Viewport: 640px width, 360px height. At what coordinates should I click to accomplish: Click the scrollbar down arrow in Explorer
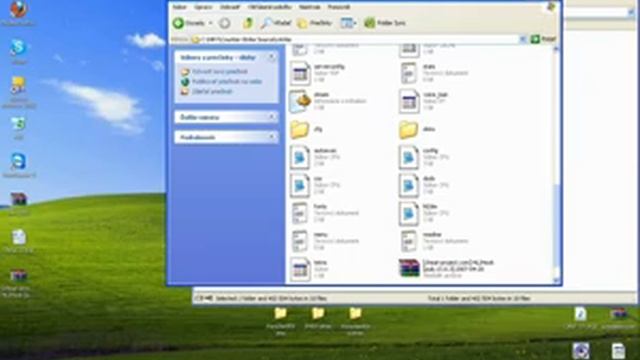pos(556,280)
